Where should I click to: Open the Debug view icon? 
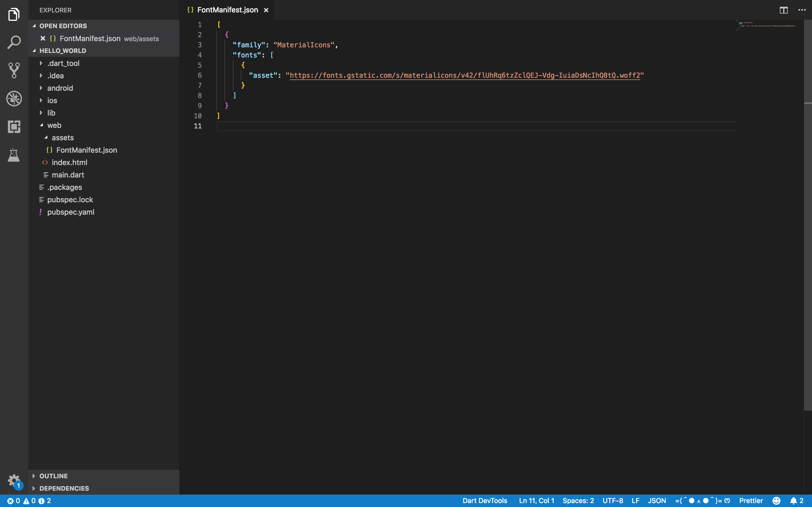(x=14, y=99)
